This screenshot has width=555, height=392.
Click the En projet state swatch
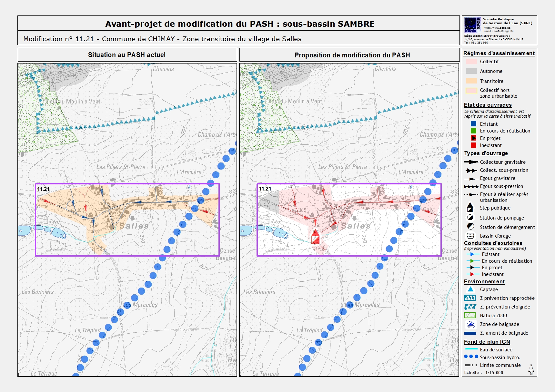pyautogui.click(x=473, y=138)
